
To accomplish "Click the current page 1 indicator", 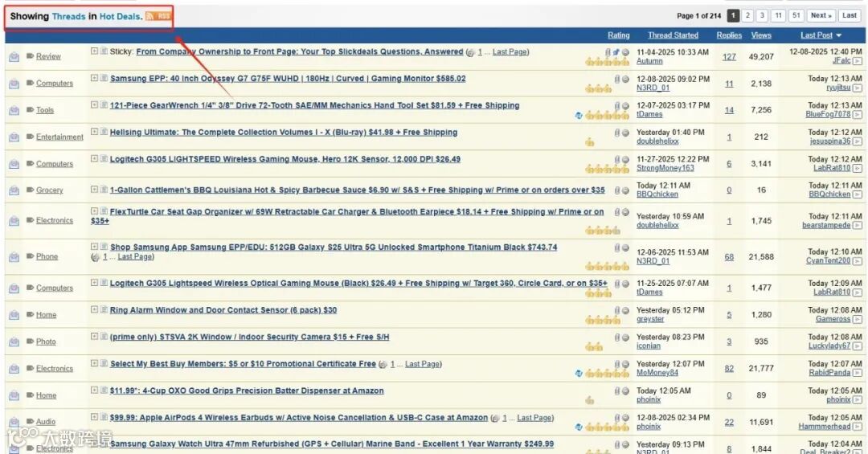I will (733, 15).
